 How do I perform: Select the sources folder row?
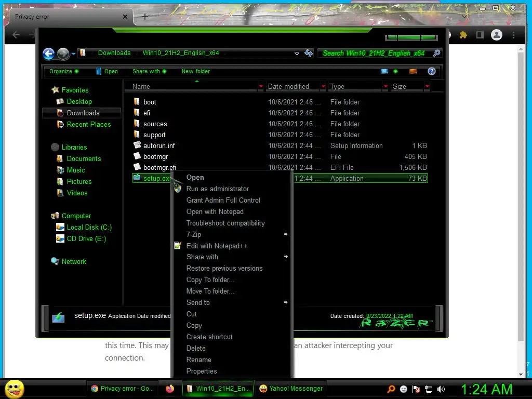[280, 124]
